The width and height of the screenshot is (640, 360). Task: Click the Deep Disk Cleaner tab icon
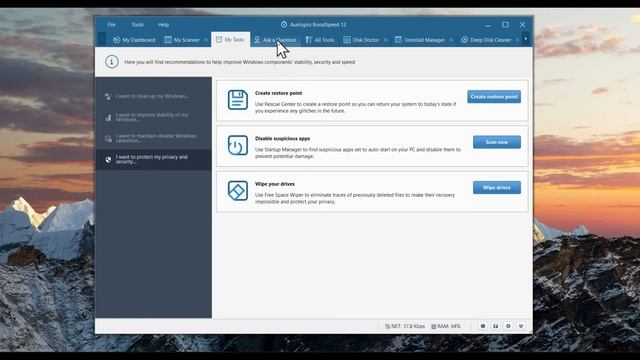[464, 40]
